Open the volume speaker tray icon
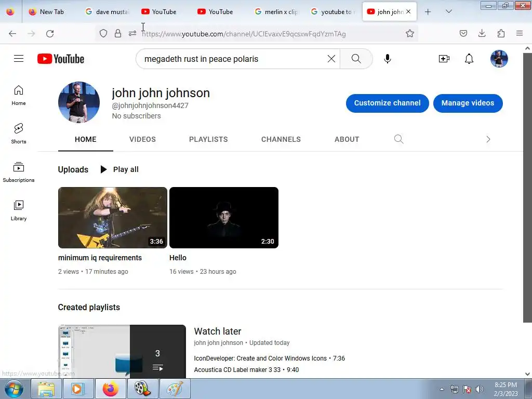This screenshot has height=399, width=532. coord(480,389)
